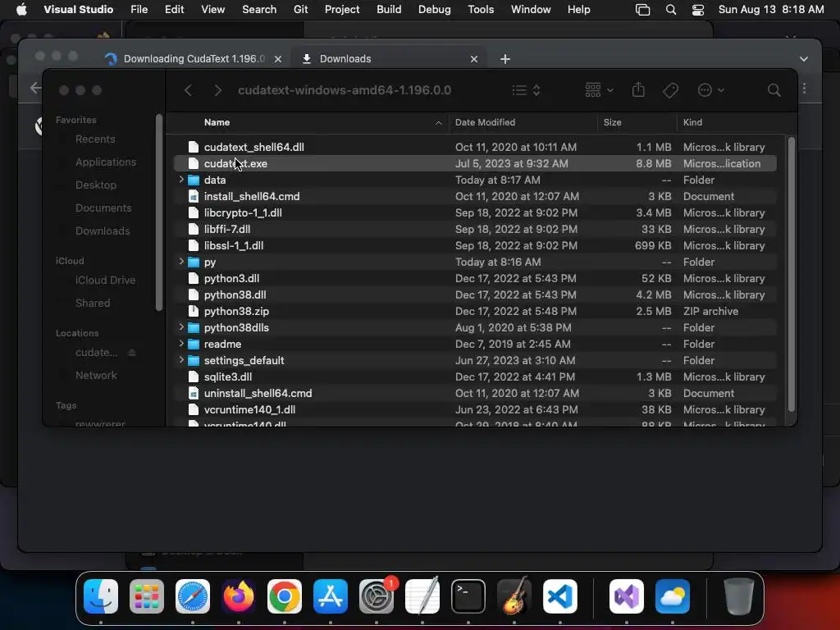This screenshot has width=840, height=630.
Task: Open Finder from the Dock
Action: coord(101,596)
